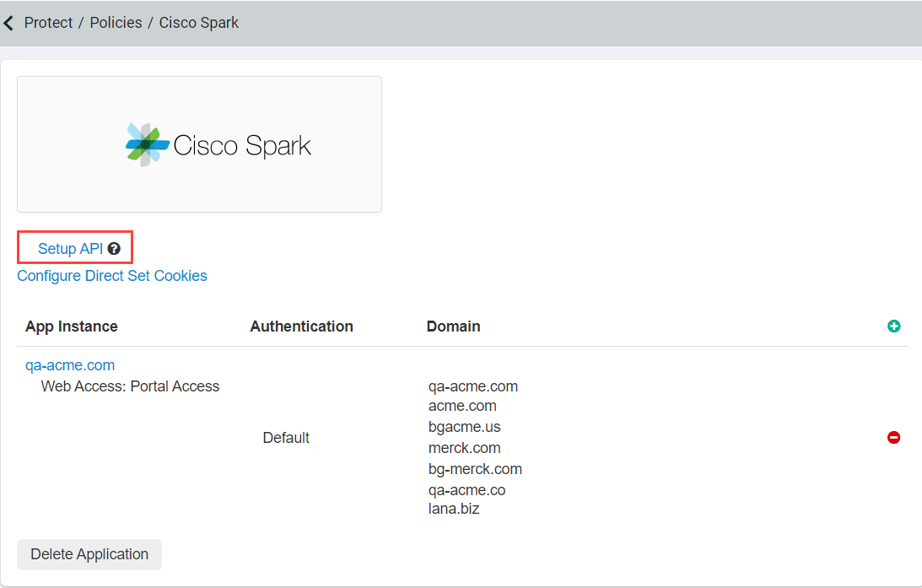Select Cisco Spark breadcrumb item
922x588 pixels.
(x=199, y=23)
